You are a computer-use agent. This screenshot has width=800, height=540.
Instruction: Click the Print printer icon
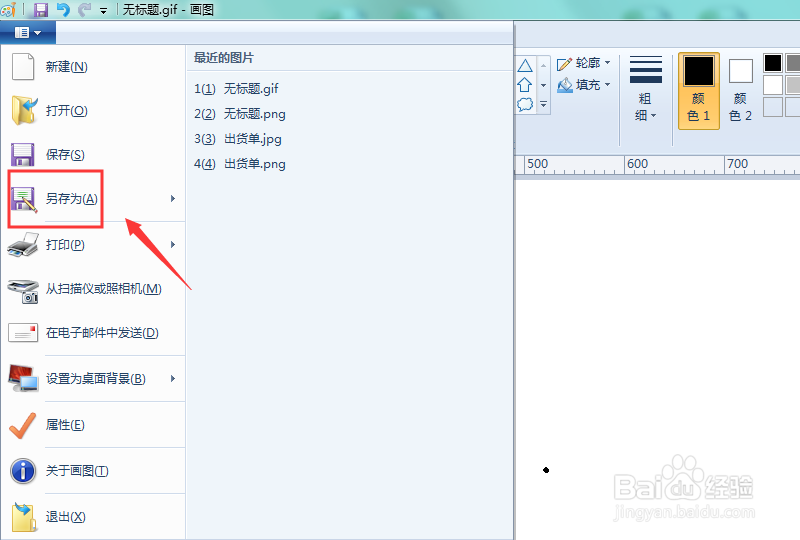coord(23,244)
